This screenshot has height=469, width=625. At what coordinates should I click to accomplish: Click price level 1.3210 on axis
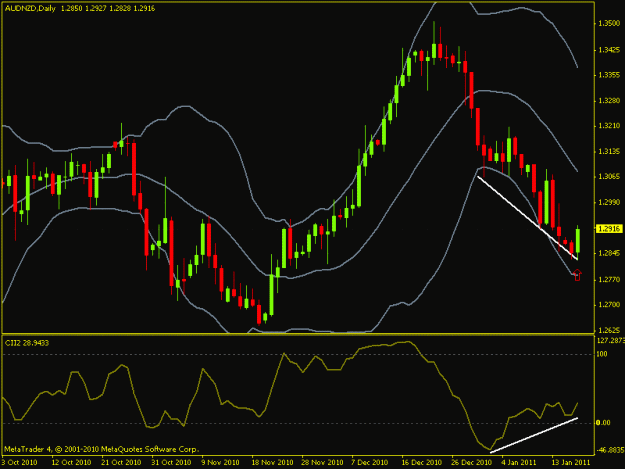(609, 126)
